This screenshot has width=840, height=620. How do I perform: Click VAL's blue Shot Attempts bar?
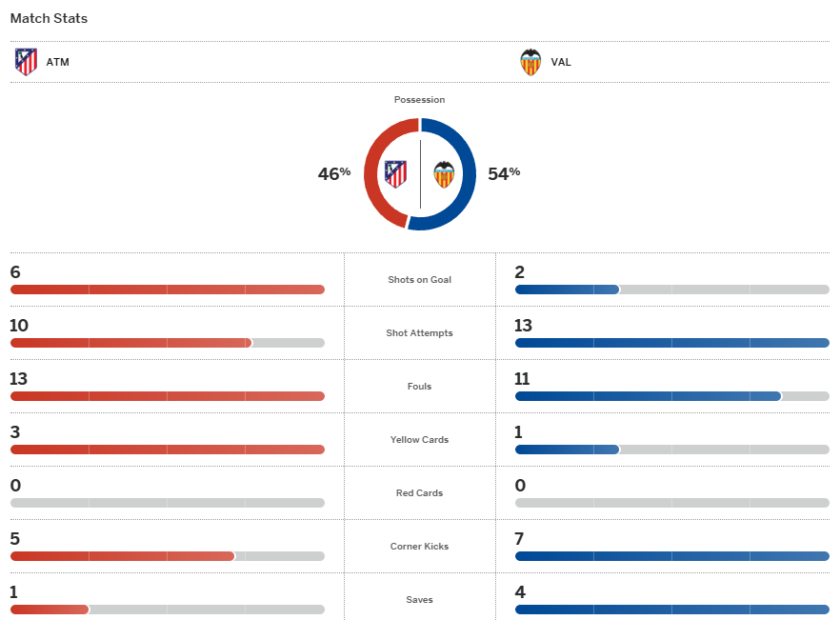tap(671, 343)
